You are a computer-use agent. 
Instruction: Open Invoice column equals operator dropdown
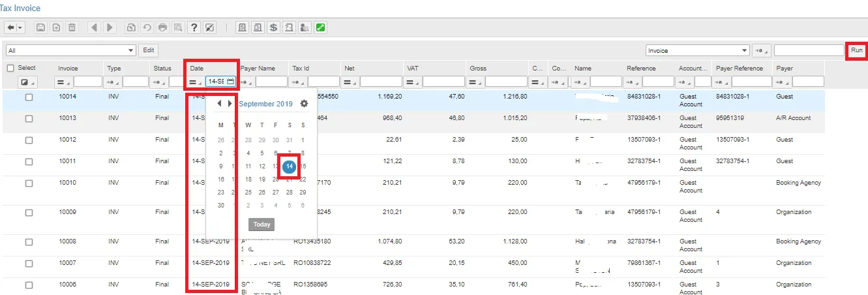point(64,82)
